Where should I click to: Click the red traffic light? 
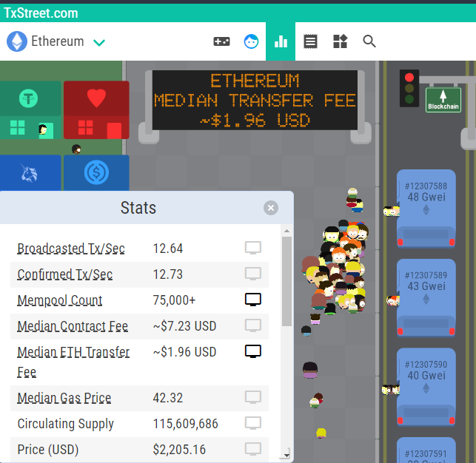click(x=409, y=78)
